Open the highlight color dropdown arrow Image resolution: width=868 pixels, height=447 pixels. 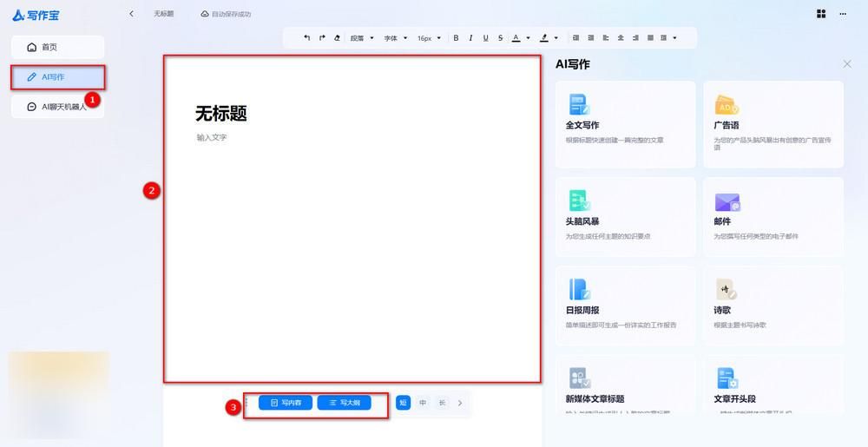tap(556, 37)
